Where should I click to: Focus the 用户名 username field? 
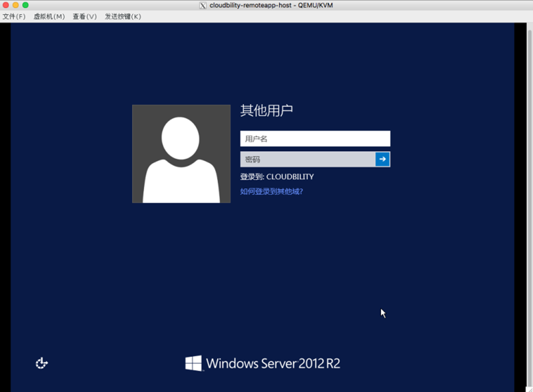click(x=314, y=138)
